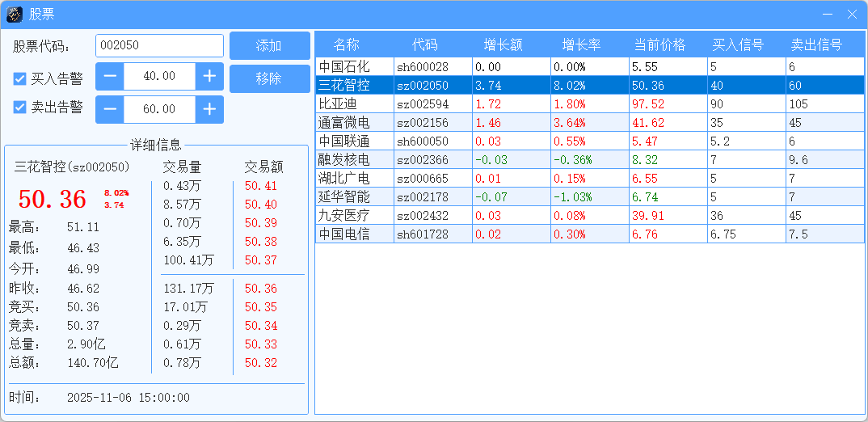
Task: Click the buy alert value field 40.00
Action: pos(159,77)
